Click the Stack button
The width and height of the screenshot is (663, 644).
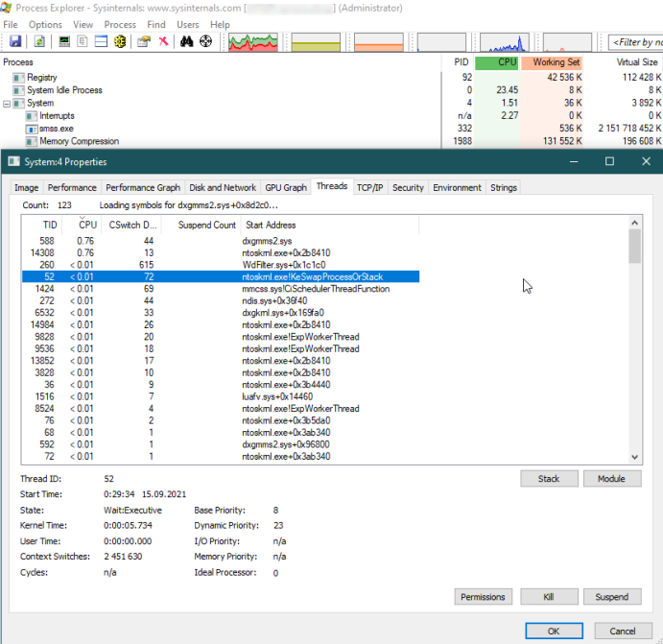[549, 479]
